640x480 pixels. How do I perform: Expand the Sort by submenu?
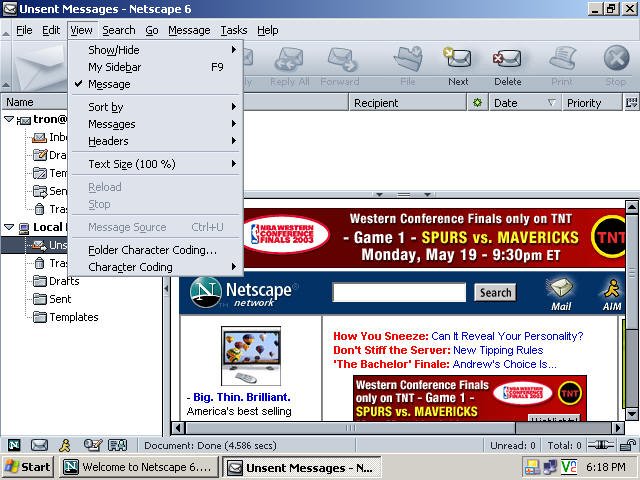(157, 107)
